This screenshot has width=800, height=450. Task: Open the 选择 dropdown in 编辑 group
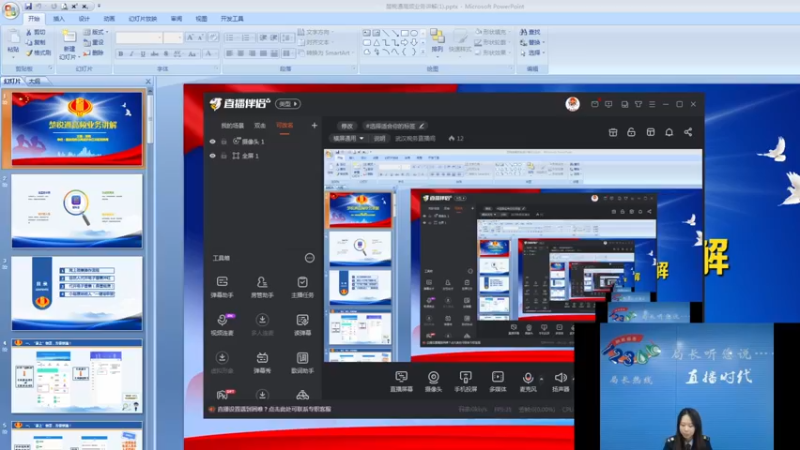click(533, 53)
